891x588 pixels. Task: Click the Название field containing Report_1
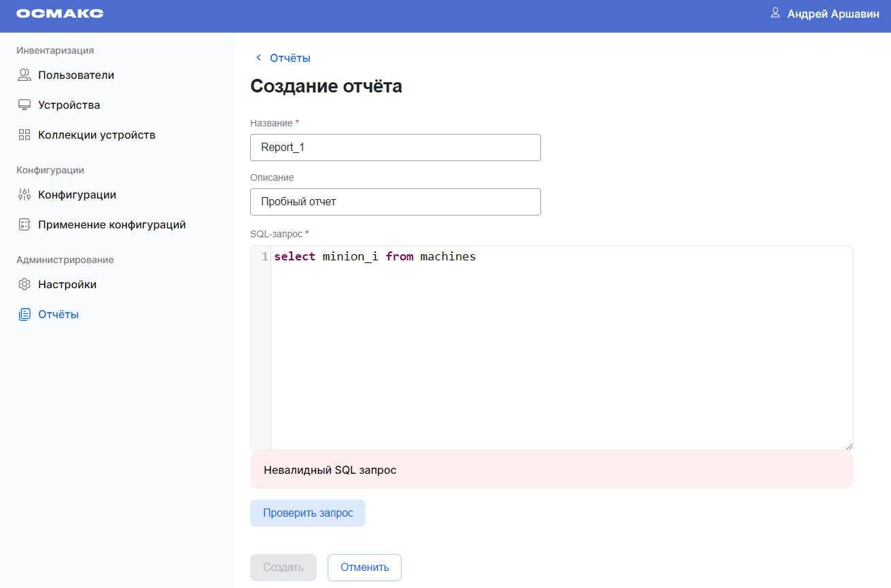click(x=395, y=148)
